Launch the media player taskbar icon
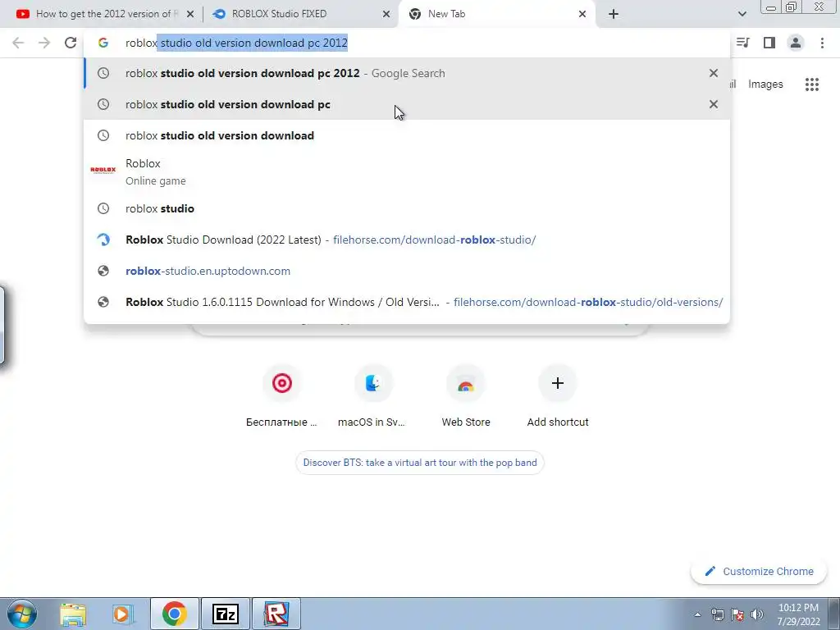Image resolution: width=840 pixels, height=630 pixels. point(122,614)
